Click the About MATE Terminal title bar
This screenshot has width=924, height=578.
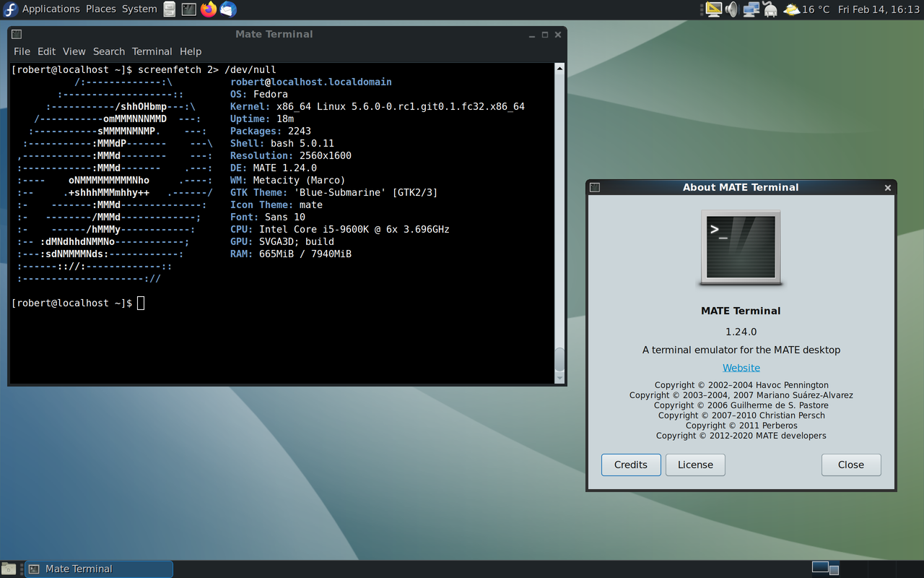pos(741,187)
